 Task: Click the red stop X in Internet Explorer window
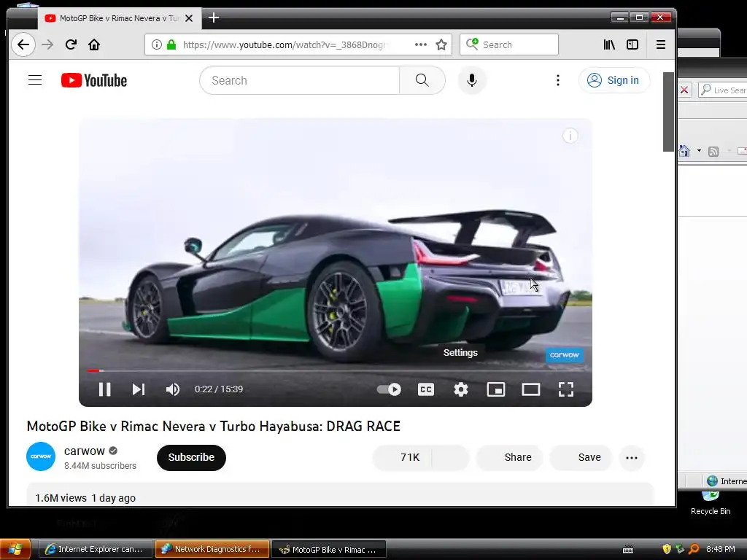[684, 90]
